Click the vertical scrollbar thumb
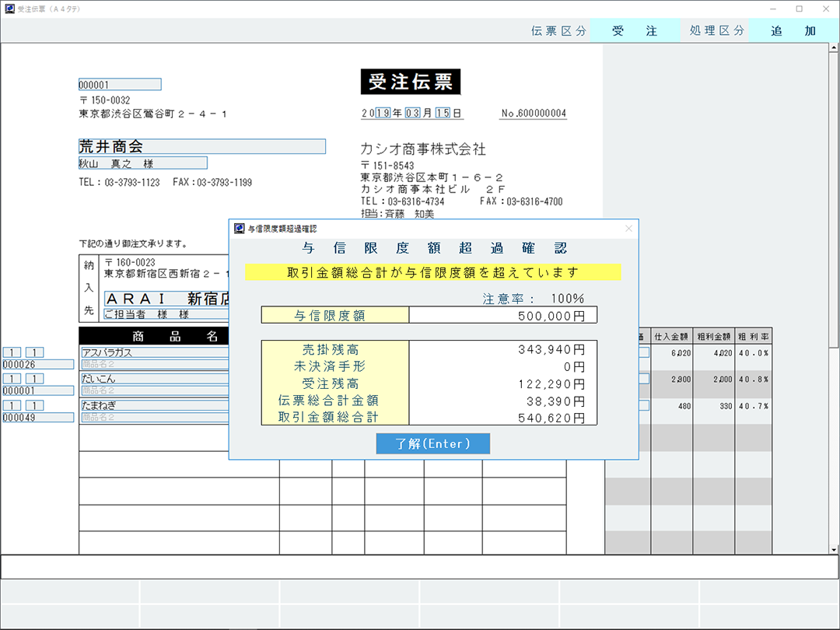This screenshot has height=630, width=840. [834, 199]
